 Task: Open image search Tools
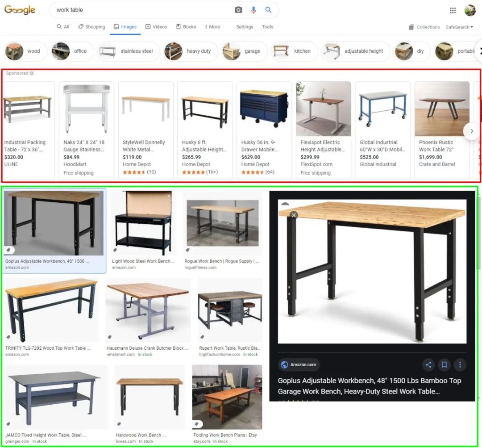267,27
